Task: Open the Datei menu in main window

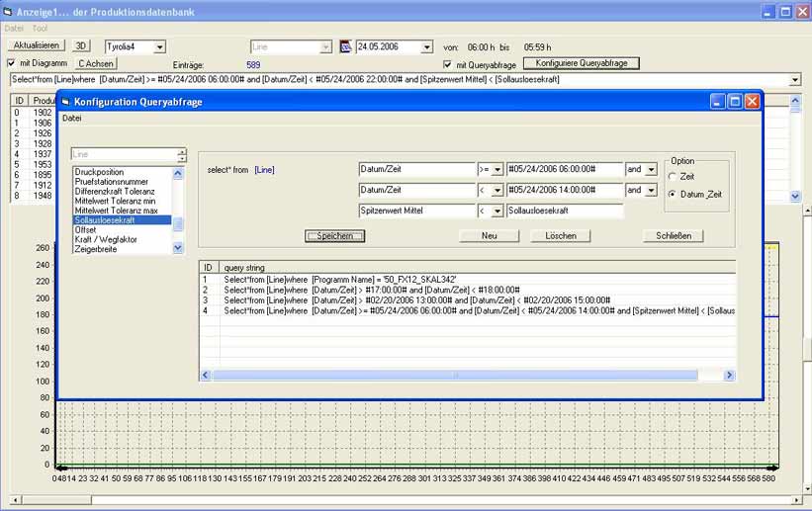Action: click(x=14, y=29)
